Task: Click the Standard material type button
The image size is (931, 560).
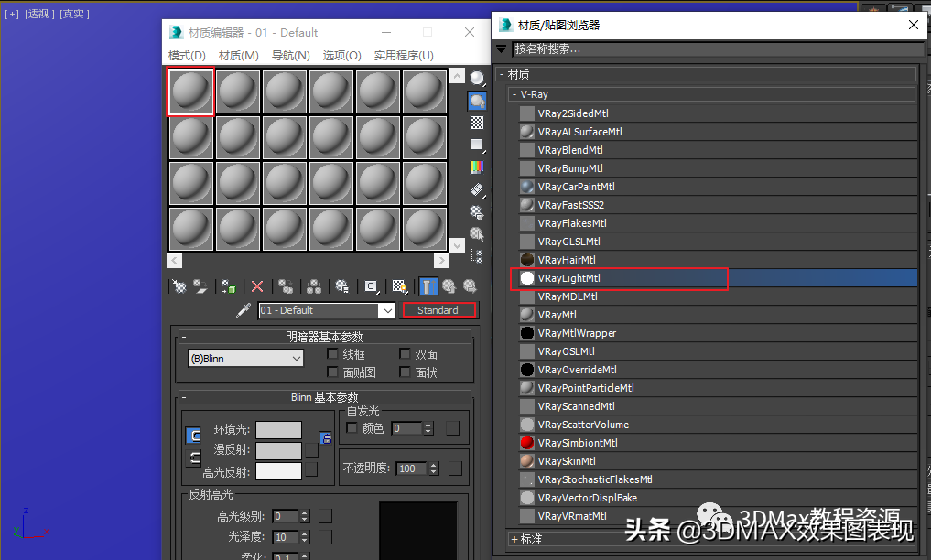Action: pos(438,310)
